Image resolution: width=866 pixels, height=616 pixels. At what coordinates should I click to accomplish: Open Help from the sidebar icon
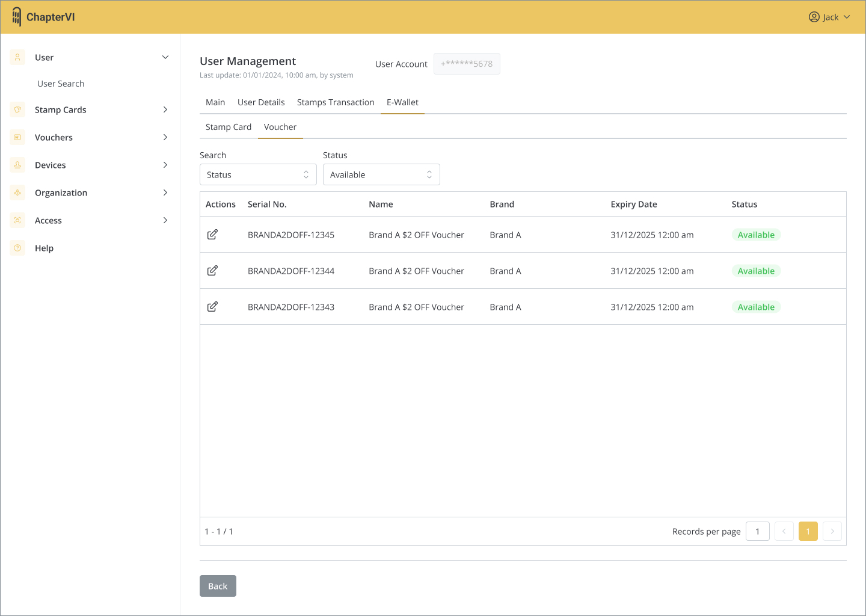(17, 248)
